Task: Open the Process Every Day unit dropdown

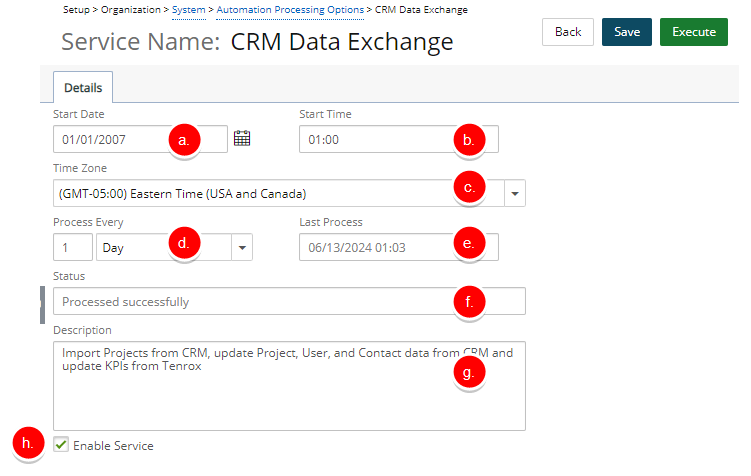Action: coord(174,247)
